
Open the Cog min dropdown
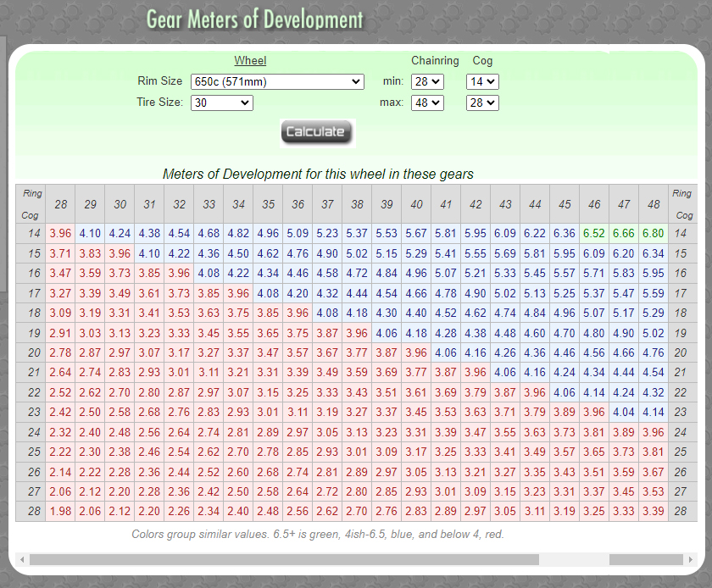482,81
